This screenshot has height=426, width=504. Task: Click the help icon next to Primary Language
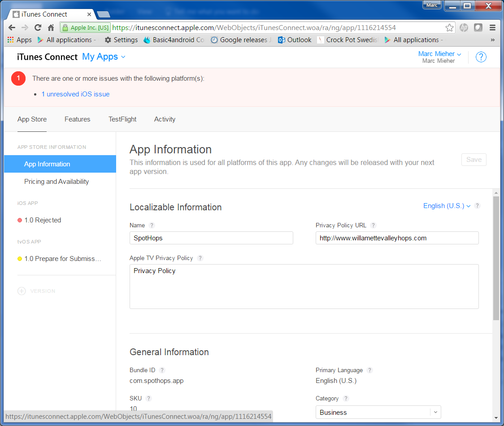coord(369,370)
